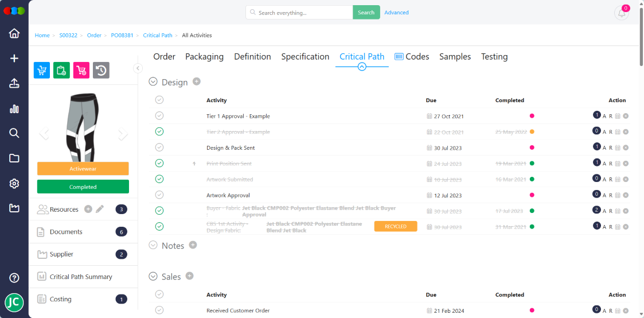This screenshot has height=318, width=644.
Task: Click the plus icon in left sidebar
Action: click(x=14, y=59)
